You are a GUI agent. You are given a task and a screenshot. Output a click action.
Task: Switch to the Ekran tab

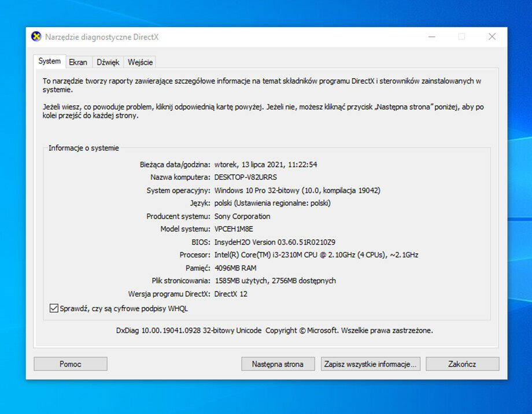click(x=78, y=62)
